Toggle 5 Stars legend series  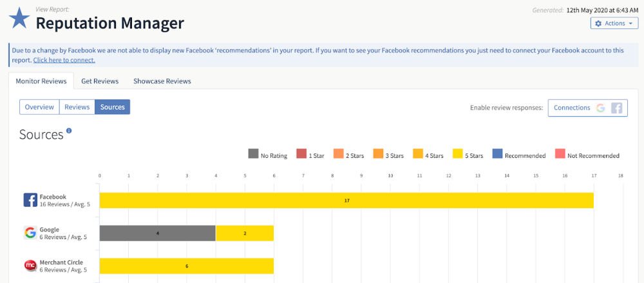(468, 155)
